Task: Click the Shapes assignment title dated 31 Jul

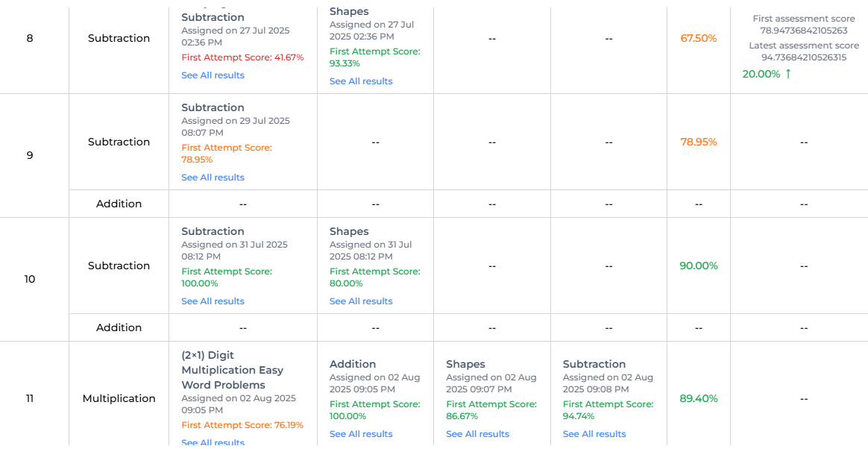Action: [x=349, y=231]
